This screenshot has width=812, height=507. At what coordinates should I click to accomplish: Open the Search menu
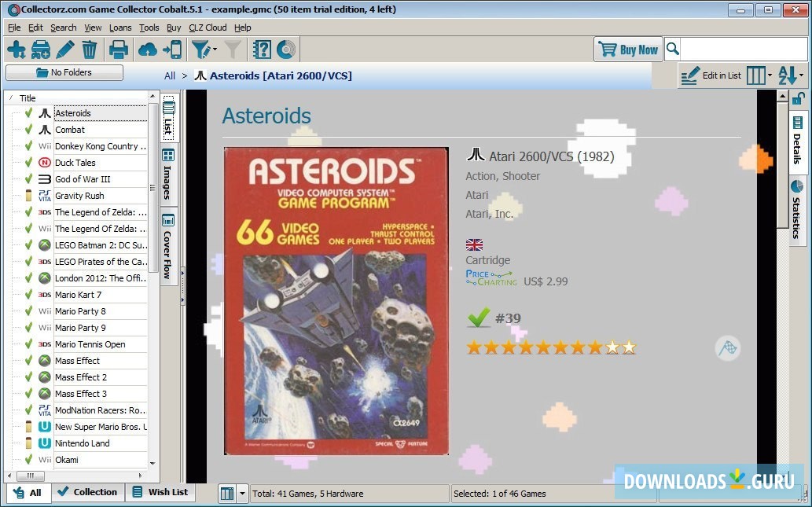coord(63,28)
